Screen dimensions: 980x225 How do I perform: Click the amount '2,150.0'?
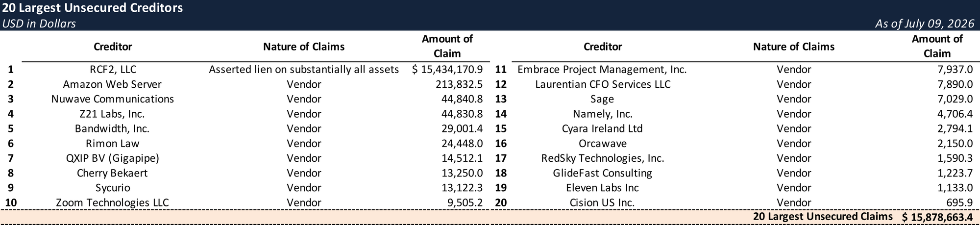click(955, 144)
